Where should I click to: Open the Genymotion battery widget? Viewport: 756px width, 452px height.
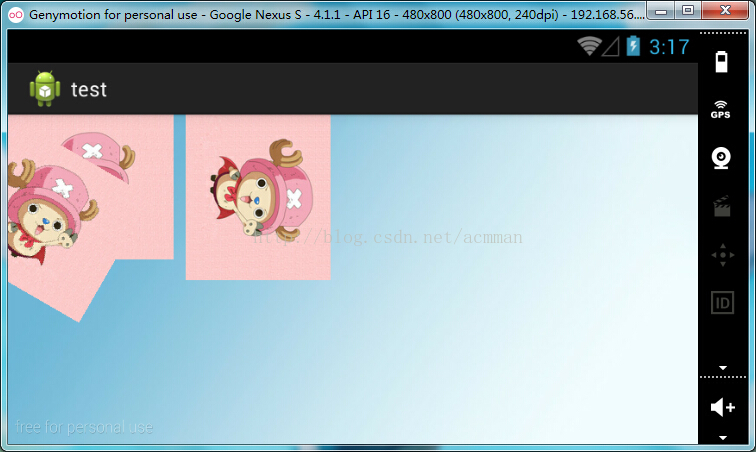(721, 62)
